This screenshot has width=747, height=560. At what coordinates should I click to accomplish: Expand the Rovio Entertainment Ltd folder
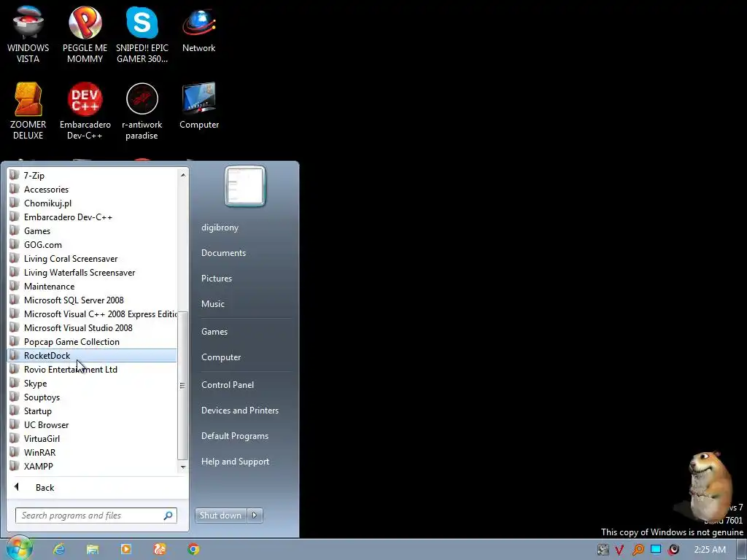pos(93,369)
